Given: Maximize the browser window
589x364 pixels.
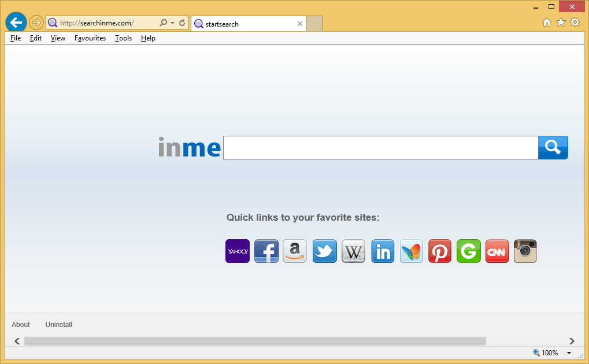Looking at the screenshot, I should click(x=551, y=6).
